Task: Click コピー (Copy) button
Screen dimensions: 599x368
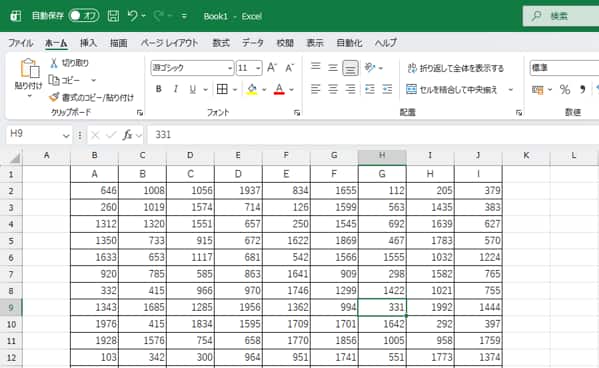Action: click(x=65, y=80)
